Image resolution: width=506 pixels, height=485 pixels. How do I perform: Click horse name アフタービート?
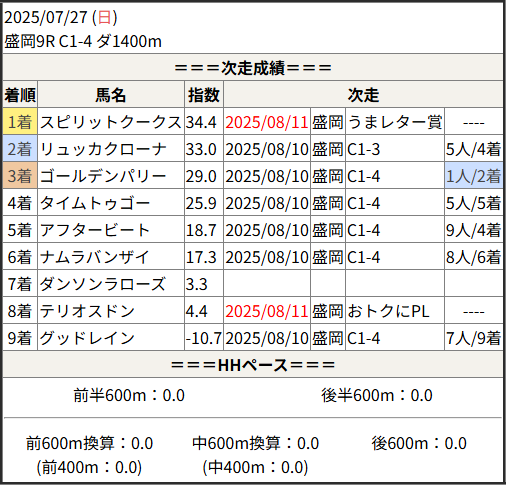click(x=95, y=230)
